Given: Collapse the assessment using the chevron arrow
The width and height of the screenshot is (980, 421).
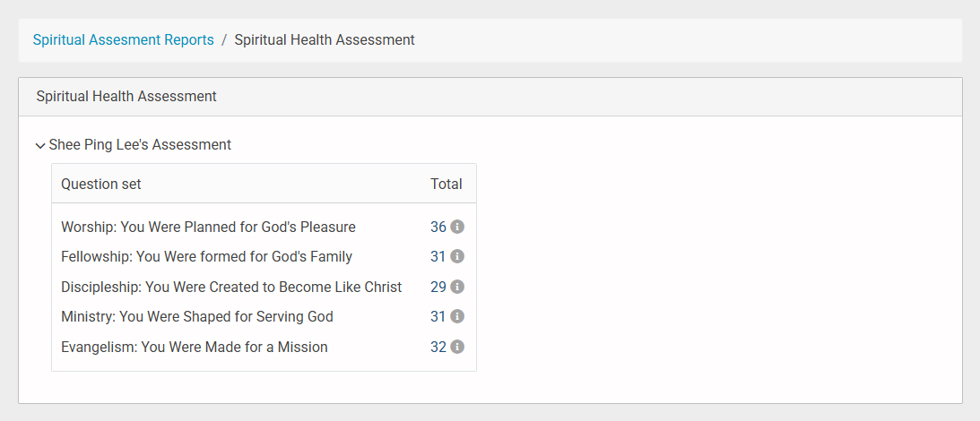Looking at the screenshot, I should 40,145.
